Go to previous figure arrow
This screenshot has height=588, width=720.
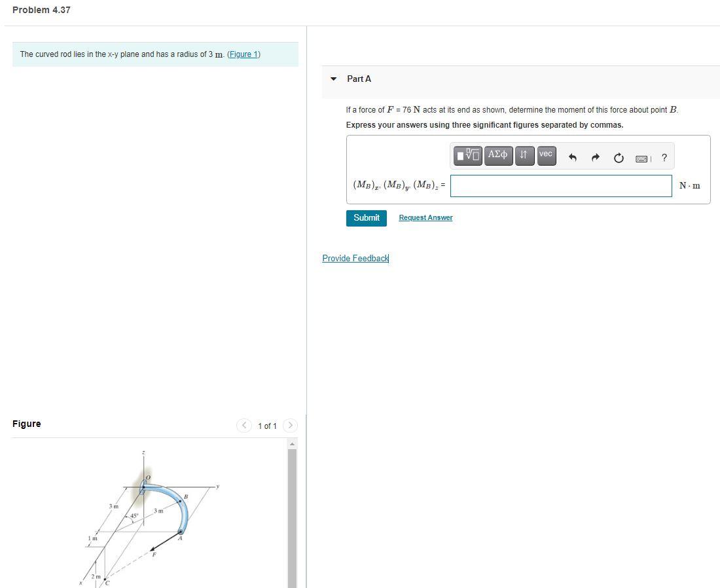pyautogui.click(x=244, y=426)
